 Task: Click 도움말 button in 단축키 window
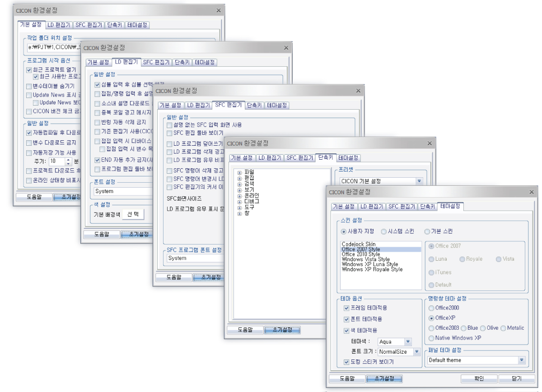[245, 330]
